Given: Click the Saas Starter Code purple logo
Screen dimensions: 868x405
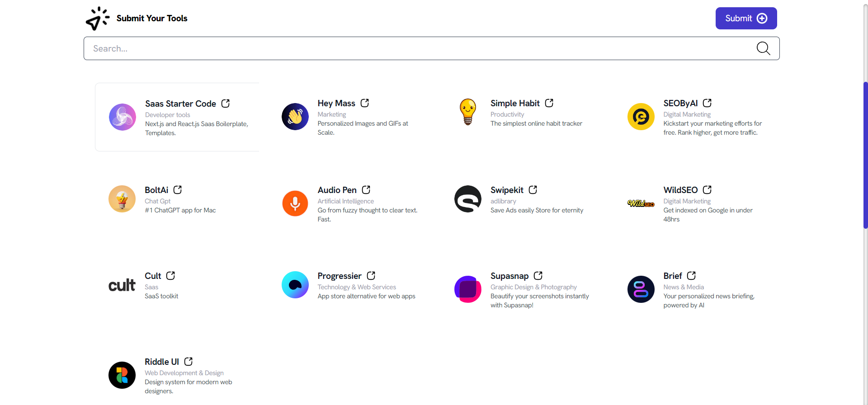Looking at the screenshot, I should (123, 117).
